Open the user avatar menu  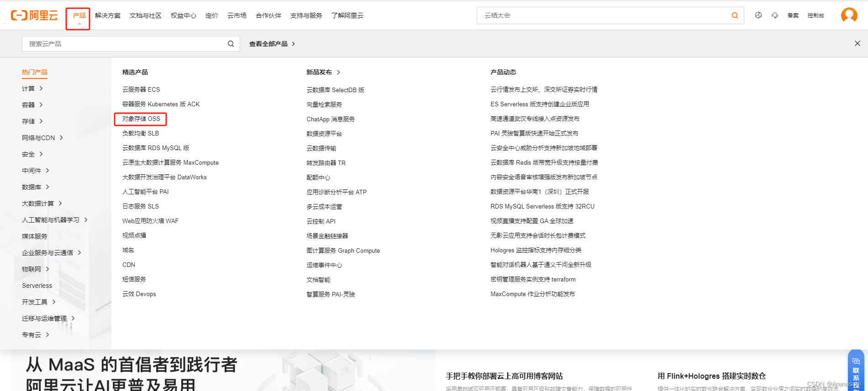point(849,15)
